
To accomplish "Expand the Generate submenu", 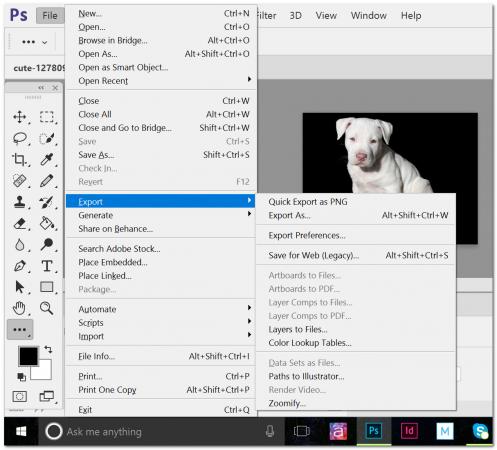I will point(160,215).
